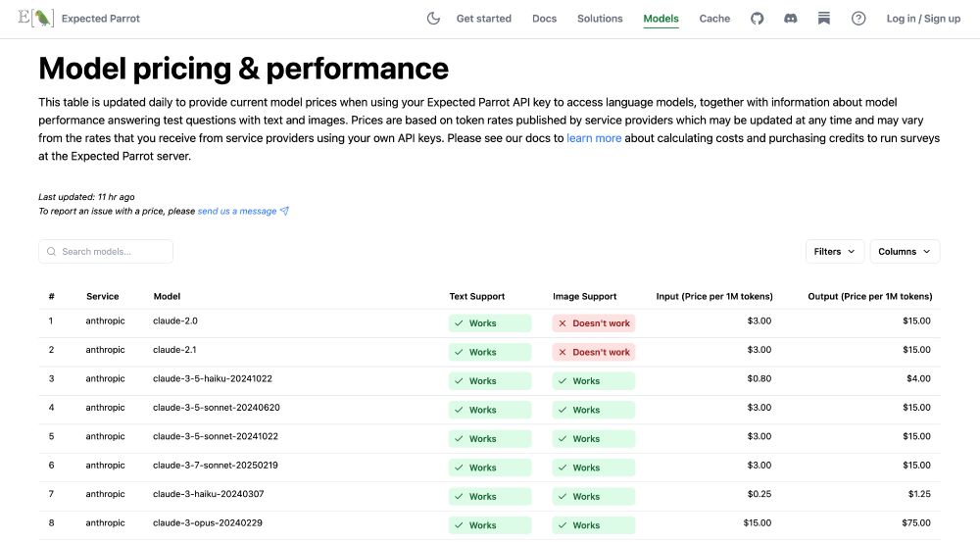Click Input (Price per 1M tokens) header
The width and height of the screenshot is (980, 542).
tap(714, 296)
